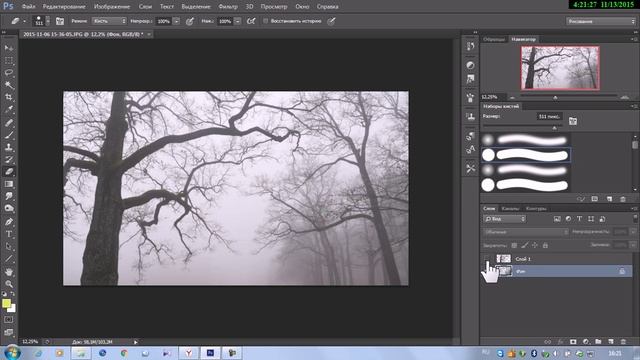640x360 pixels.
Task: Switch to the 'Образцы' tab
Action: [494, 39]
